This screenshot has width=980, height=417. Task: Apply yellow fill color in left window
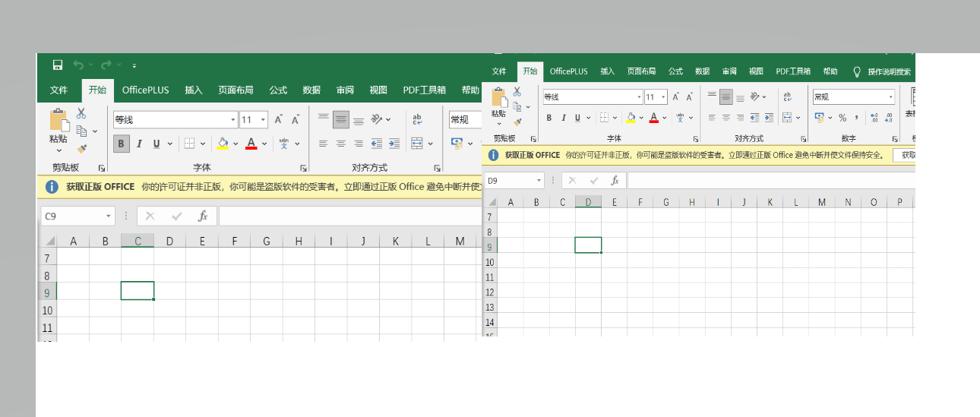[x=223, y=144]
